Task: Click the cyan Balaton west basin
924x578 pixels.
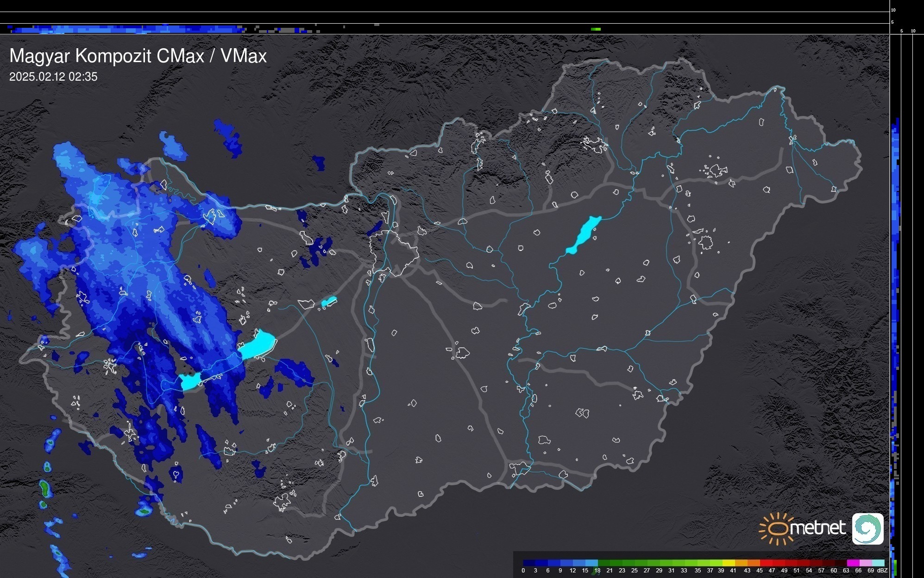Action: tap(190, 381)
